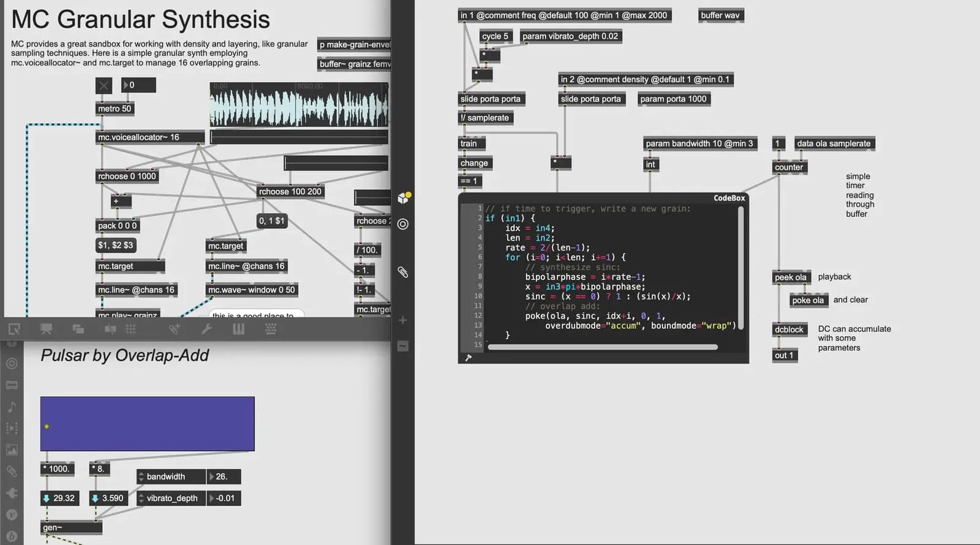Screen dimensions: 980x545
Task: Select the 'buffer wav' object
Action: [720, 15]
